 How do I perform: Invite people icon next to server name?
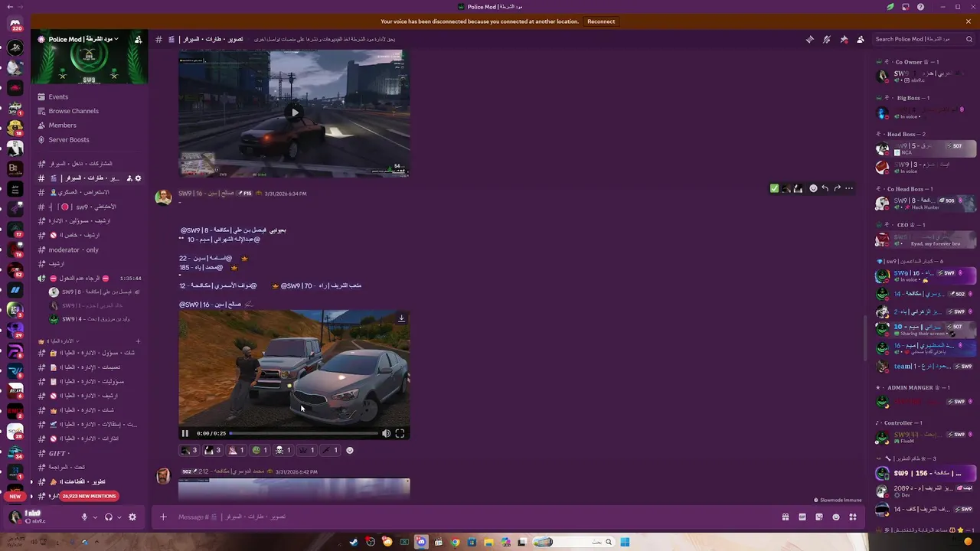tap(139, 39)
